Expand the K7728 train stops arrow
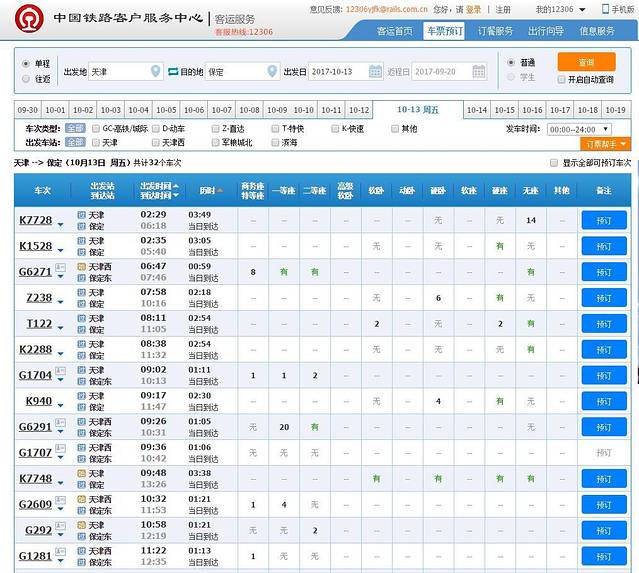This screenshot has width=639, height=573. coord(60,221)
